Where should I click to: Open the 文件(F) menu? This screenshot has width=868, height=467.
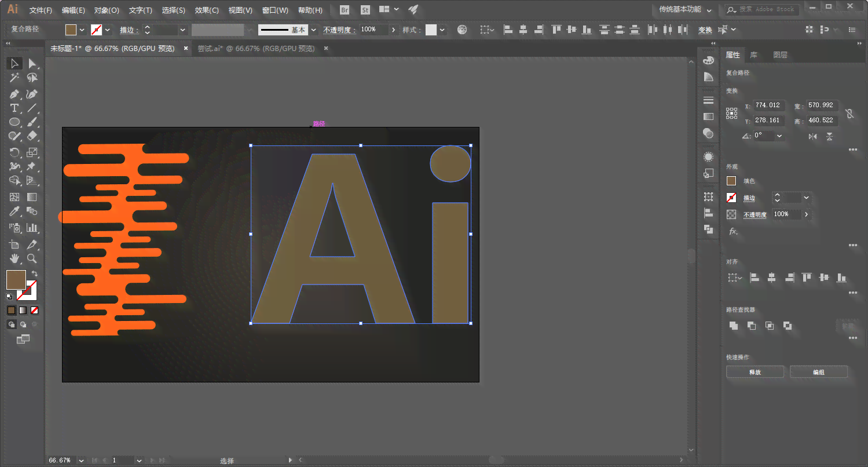point(41,10)
